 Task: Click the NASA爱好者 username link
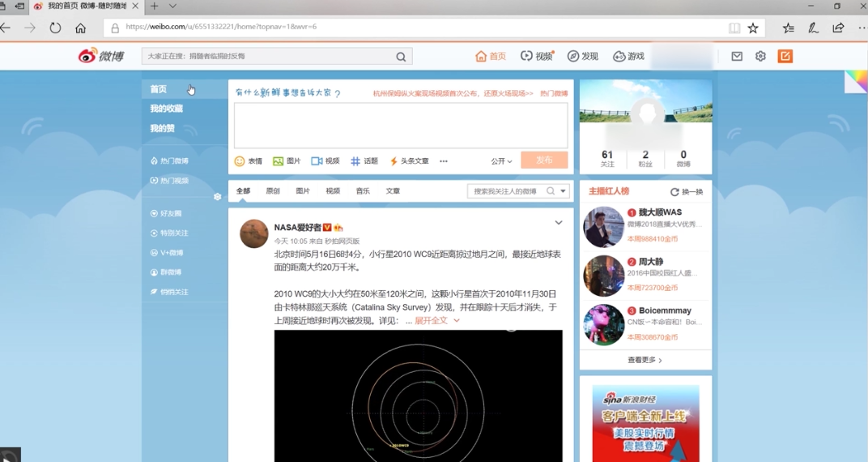(297, 228)
